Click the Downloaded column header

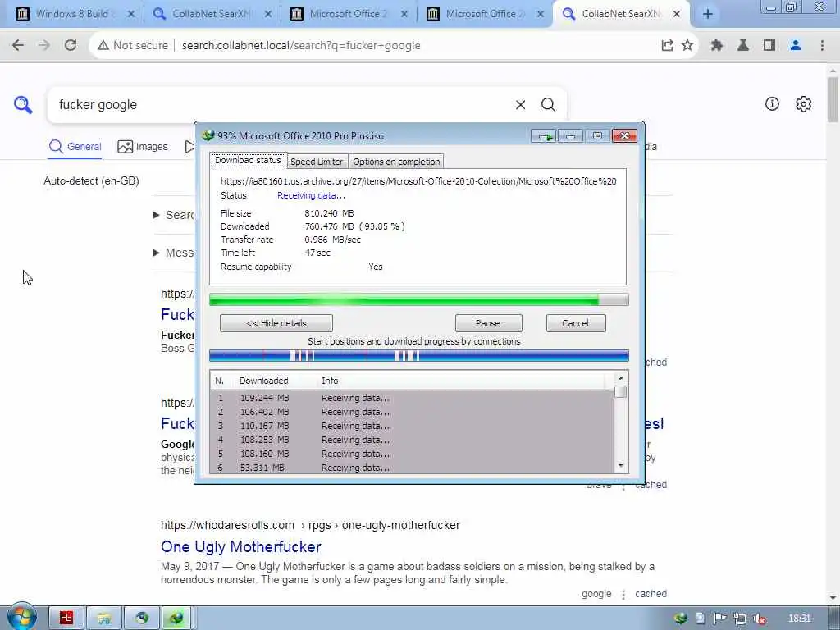263,381
